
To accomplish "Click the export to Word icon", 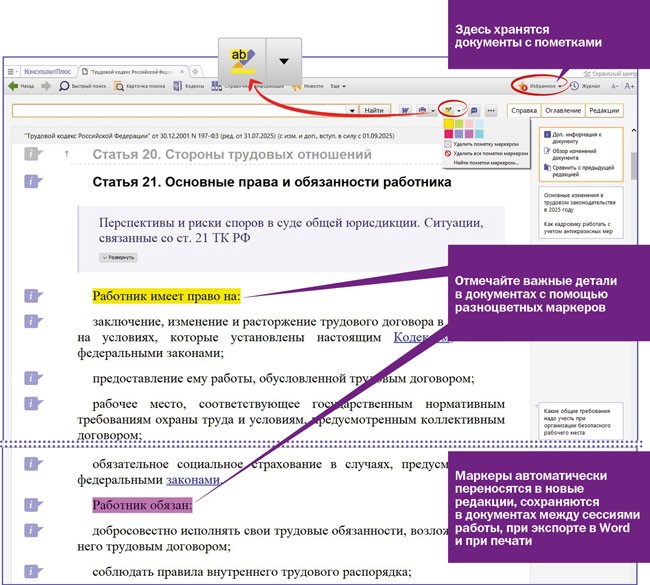I will pyautogui.click(x=406, y=109).
